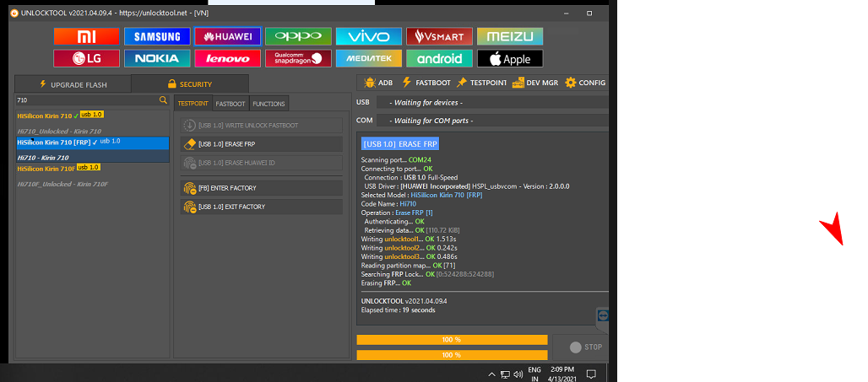Screen dimensions: 868x382
Task: Click the COM24 port text in log
Action: coord(420,159)
